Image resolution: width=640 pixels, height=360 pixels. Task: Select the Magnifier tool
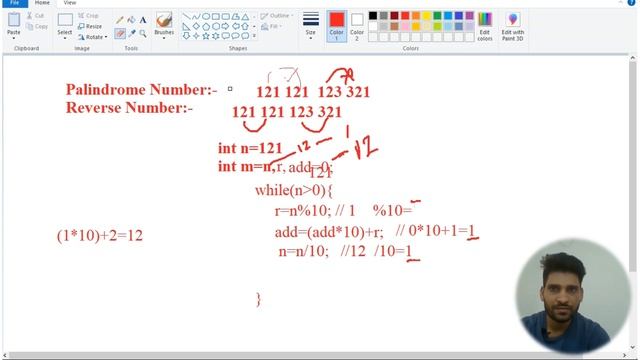pos(143,33)
